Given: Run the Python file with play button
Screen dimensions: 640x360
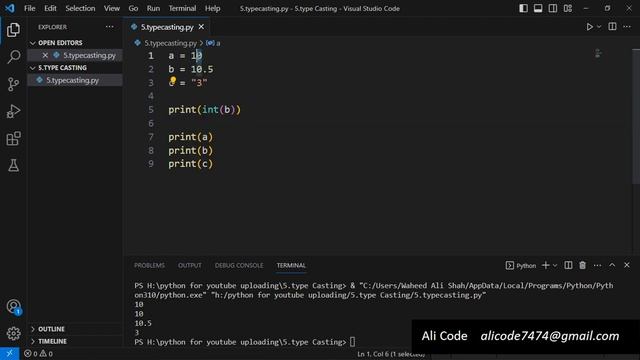Looking at the screenshot, I should pyautogui.click(x=589, y=27).
